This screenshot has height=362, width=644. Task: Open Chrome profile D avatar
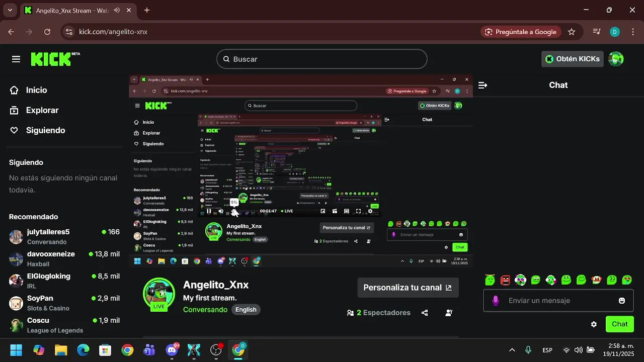[x=614, y=32]
